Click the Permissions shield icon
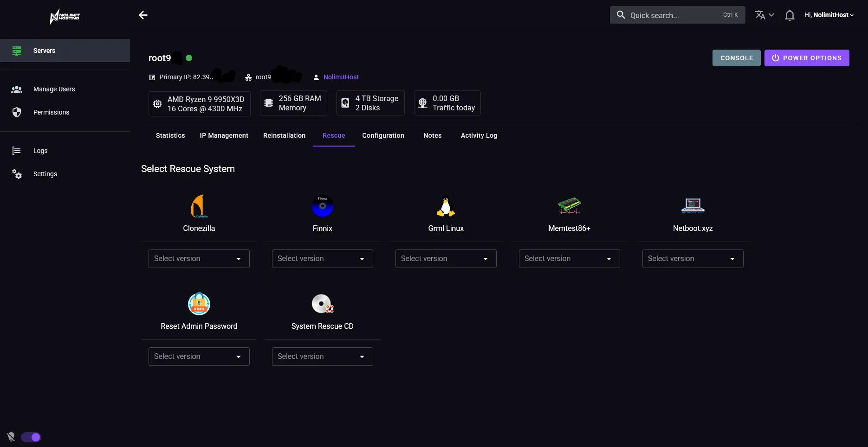Viewport: 868px width, 447px height. click(17, 112)
